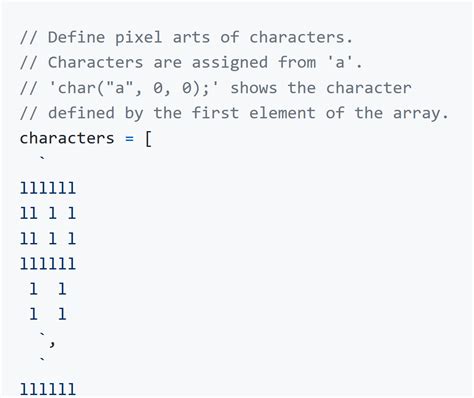474x398 pixels.
Task: Click the comment line ending with 'of the array.'
Action: 234,113
